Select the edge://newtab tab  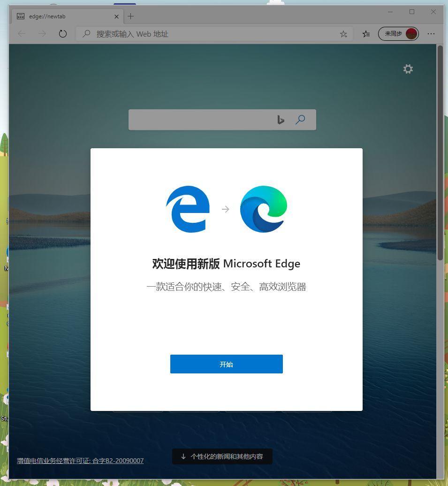[x=61, y=16]
